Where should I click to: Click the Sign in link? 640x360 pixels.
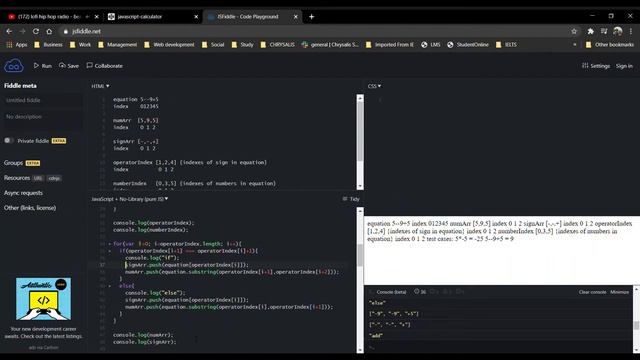click(624, 66)
